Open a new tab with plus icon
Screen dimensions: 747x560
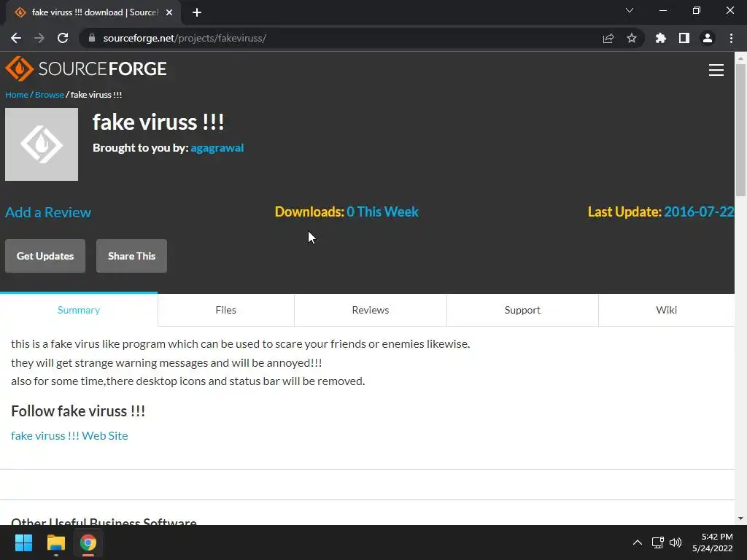click(197, 12)
